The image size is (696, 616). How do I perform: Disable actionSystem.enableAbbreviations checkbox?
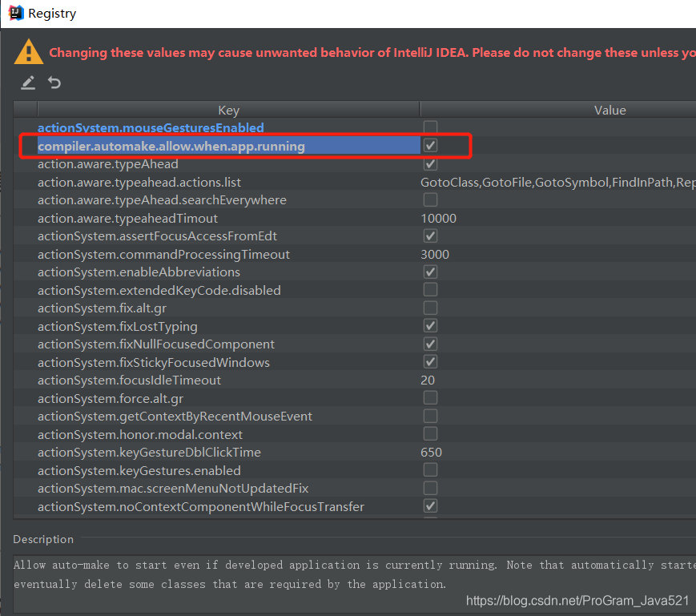pos(430,272)
